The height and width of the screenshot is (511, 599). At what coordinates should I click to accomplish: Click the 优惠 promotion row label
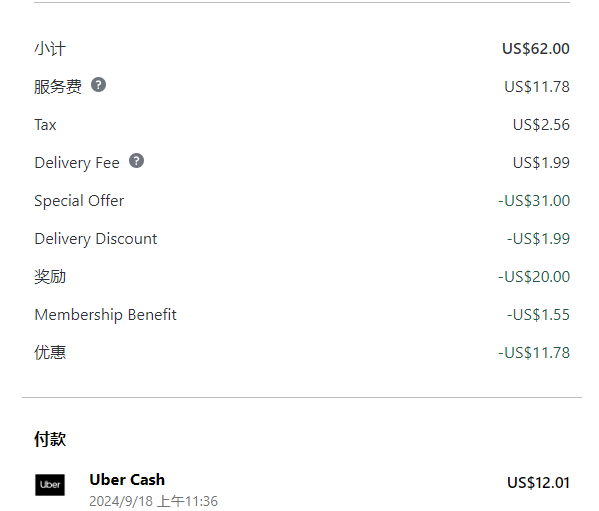[50, 353]
